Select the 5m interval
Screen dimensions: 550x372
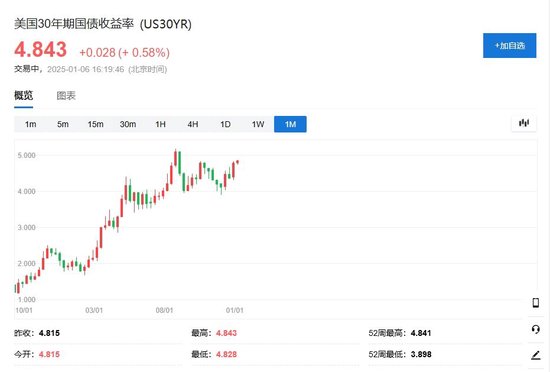coord(63,124)
